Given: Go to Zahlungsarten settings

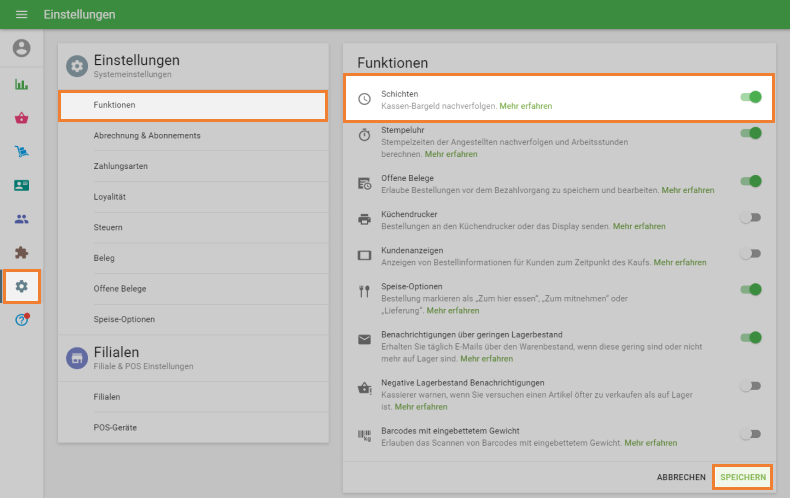Looking at the screenshot, I should coord(121,166).
